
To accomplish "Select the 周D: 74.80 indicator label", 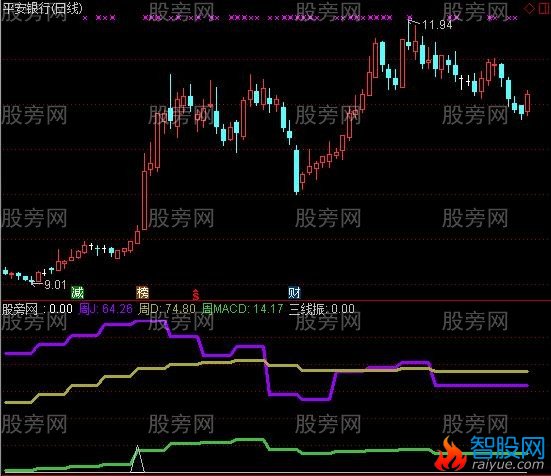I will 167,309.
